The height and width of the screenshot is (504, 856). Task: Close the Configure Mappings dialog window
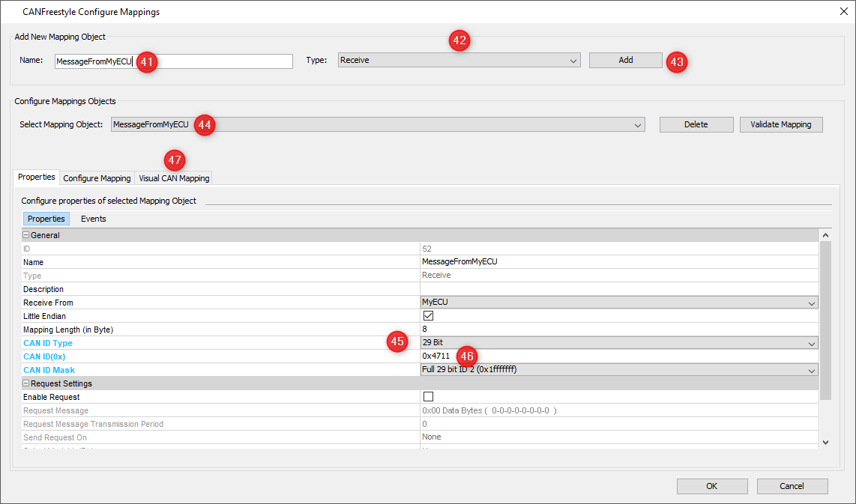[x=843, y=11]
